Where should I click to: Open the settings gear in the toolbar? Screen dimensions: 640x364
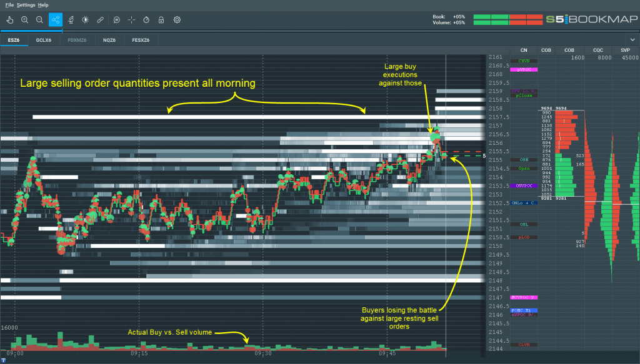(x=177, y=19)
